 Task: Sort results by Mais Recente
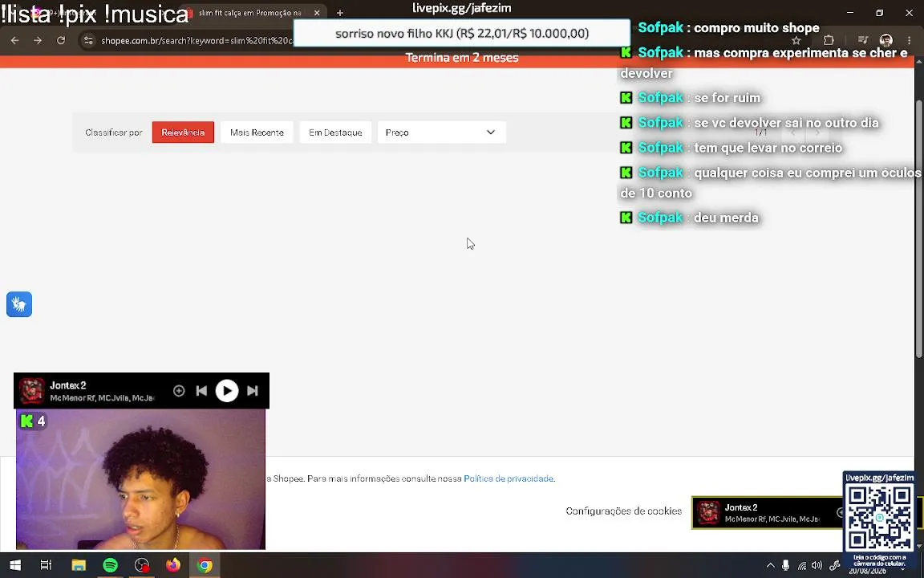(257, 132)
